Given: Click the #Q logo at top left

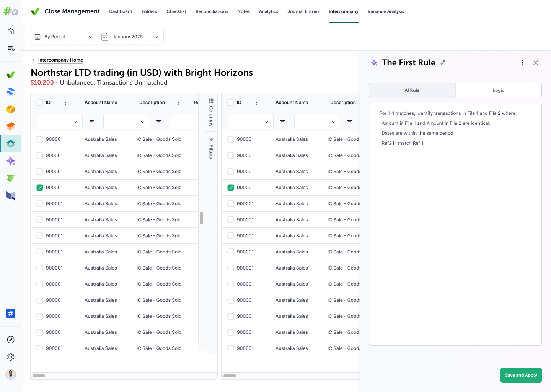Looking at the screenshot, I should (11, 11).
